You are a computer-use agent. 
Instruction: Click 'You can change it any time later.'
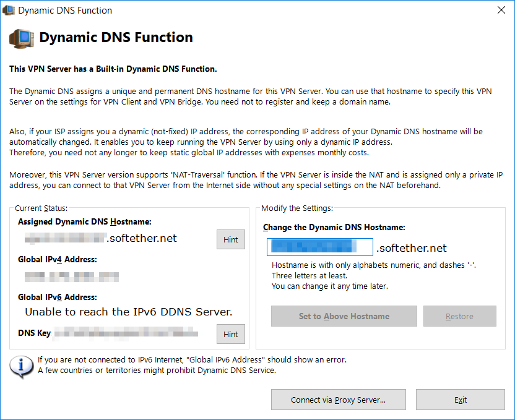coord(330,286)
